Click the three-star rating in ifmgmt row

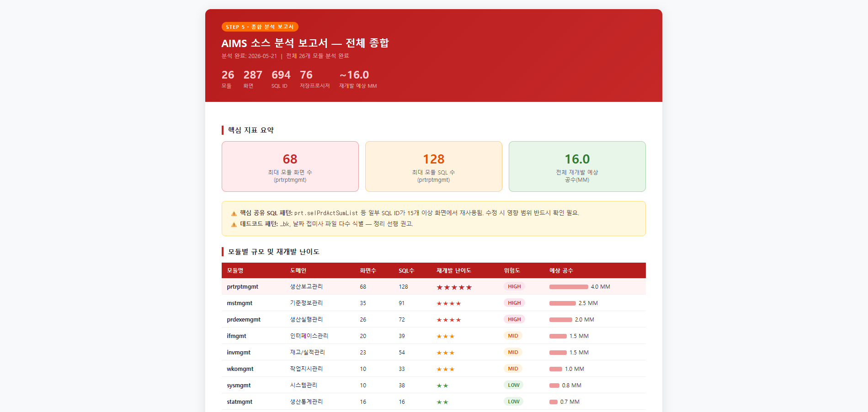click(x=446, y=336)
